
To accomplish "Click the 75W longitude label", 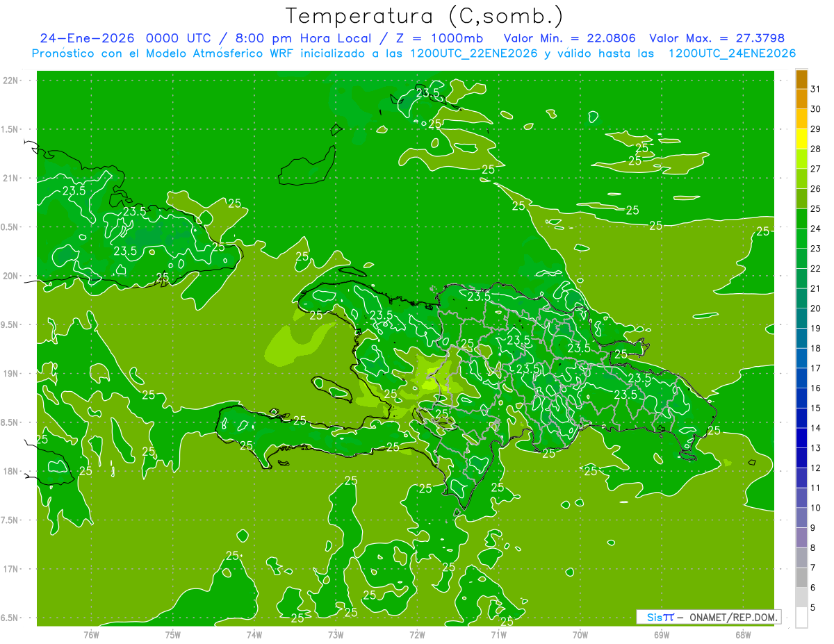I will pyautogui.click(x=173, y=634).
